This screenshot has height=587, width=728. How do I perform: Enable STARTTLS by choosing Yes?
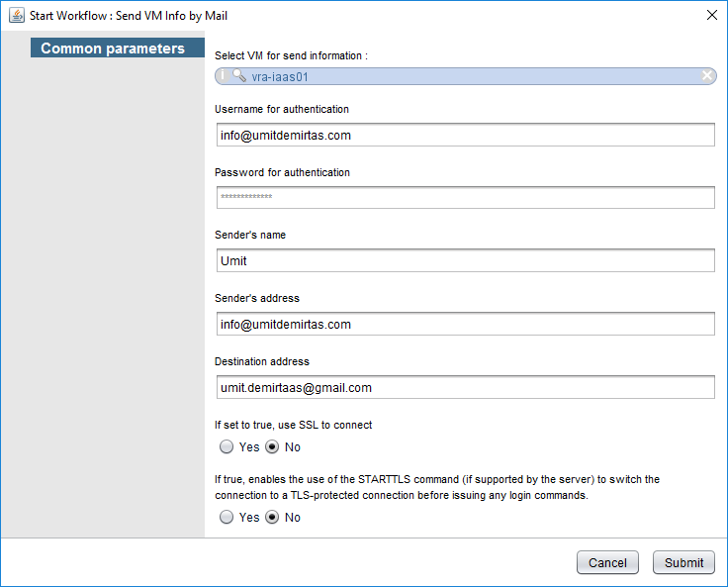tap(227, 517)
